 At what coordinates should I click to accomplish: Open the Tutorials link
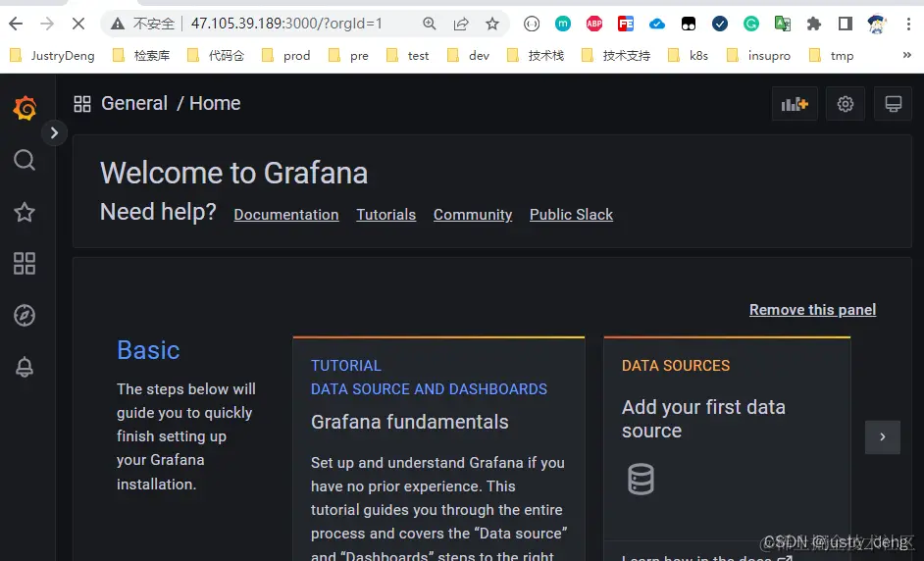click(386, 215)
